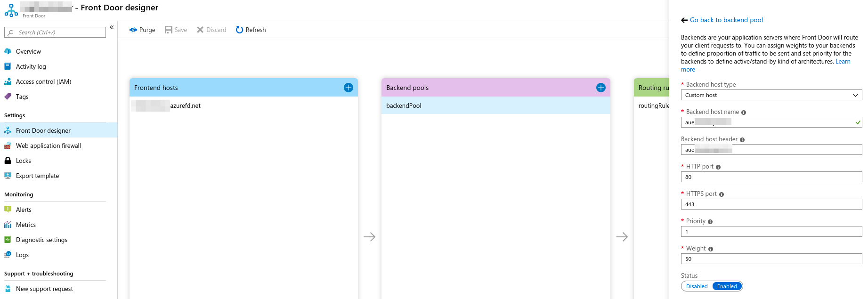Set backend status to Enabled
The width and height of the screenshot is (868, 299).
pyautogui.click(x=727, y=286)
